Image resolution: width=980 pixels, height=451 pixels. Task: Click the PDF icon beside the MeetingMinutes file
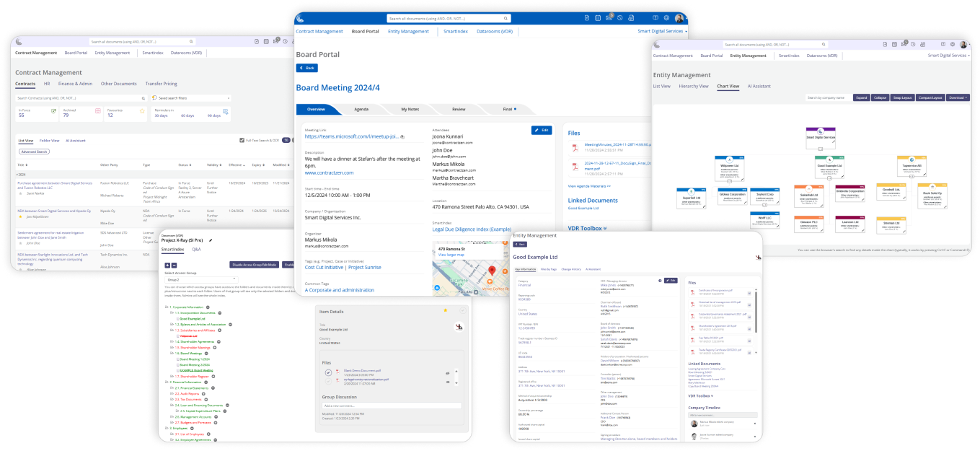click(575, 147)
